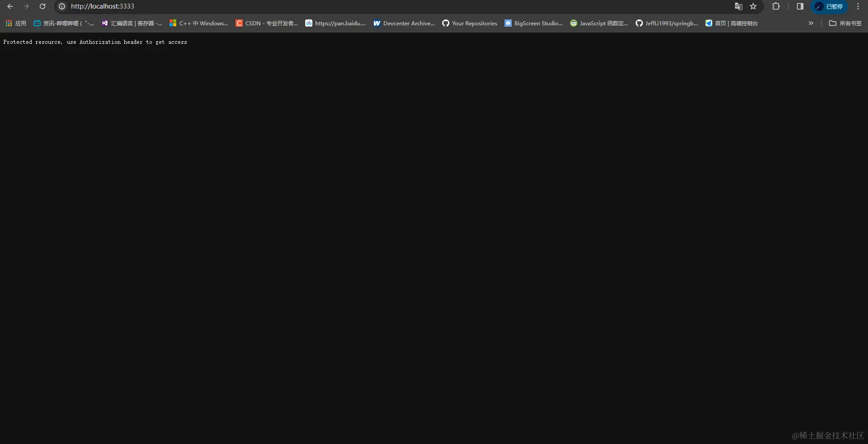Click the site information icon in address bar
This screenshot has height=444, width=868.
coord(62,6)
